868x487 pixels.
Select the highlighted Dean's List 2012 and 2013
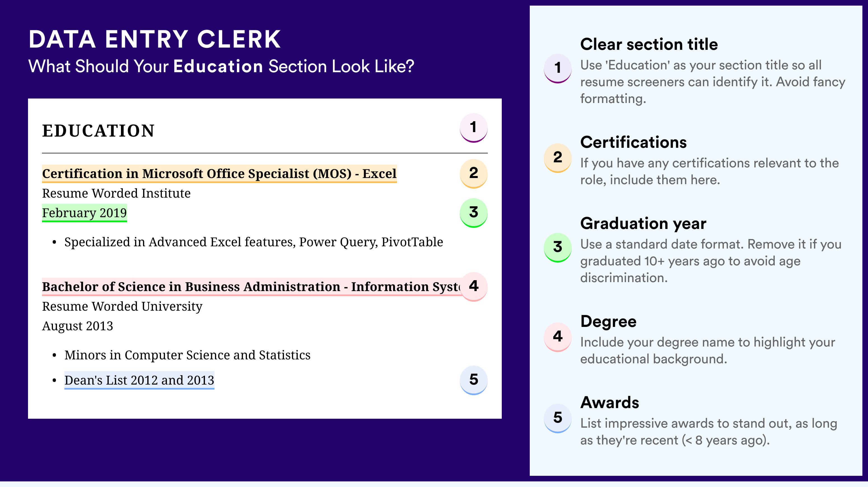coord(139,380)
